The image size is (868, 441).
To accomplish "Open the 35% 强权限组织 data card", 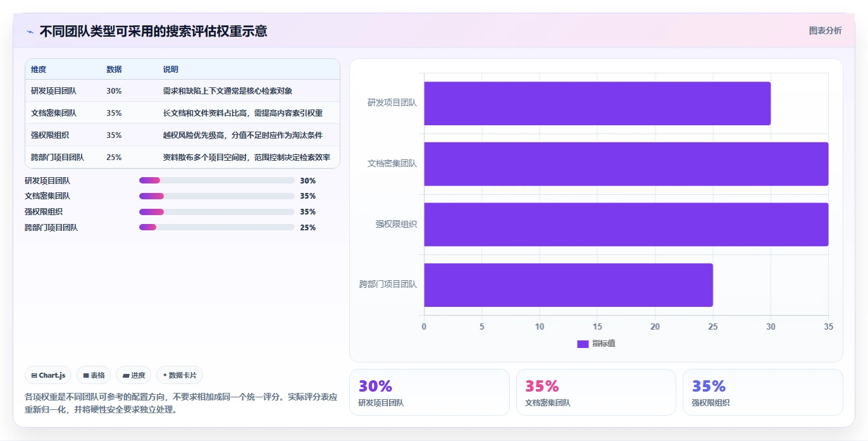I will click(763, 392).
